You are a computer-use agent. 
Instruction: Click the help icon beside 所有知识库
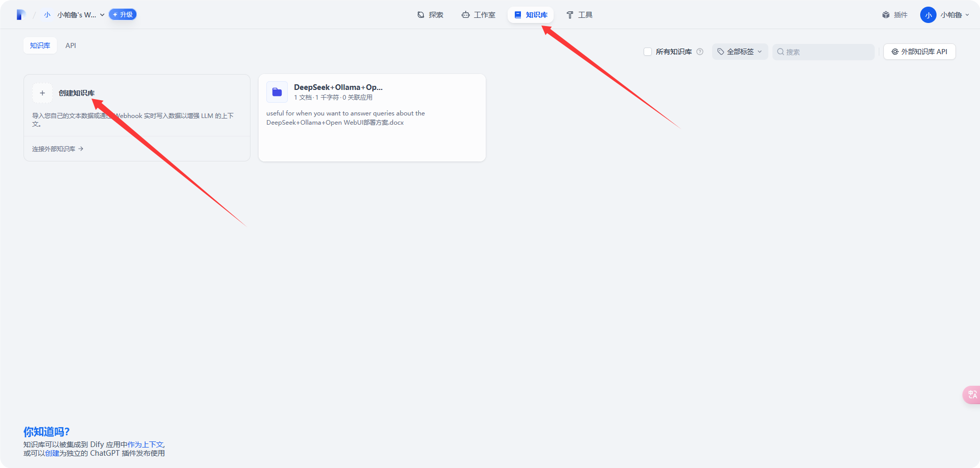[x=700, y=52]
